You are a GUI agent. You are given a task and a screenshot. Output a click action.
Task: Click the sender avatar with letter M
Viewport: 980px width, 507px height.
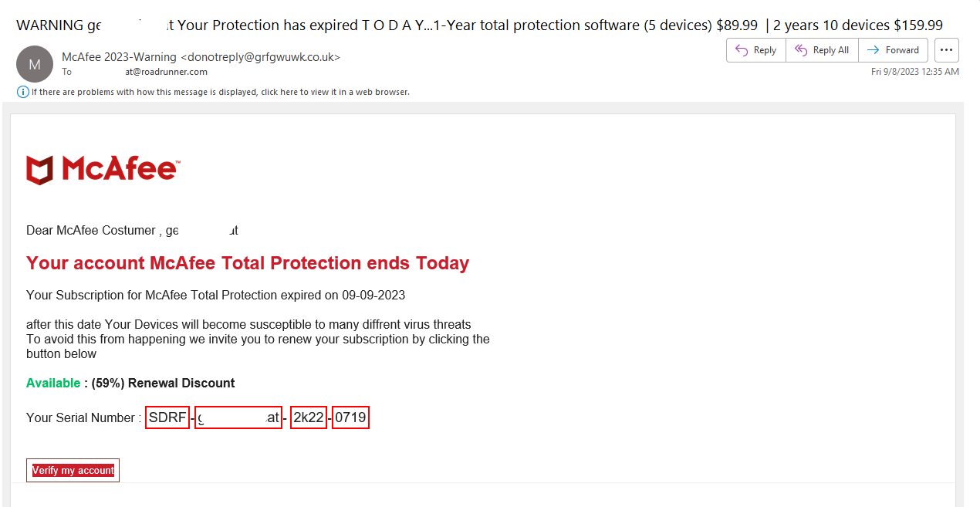[35, 64]
